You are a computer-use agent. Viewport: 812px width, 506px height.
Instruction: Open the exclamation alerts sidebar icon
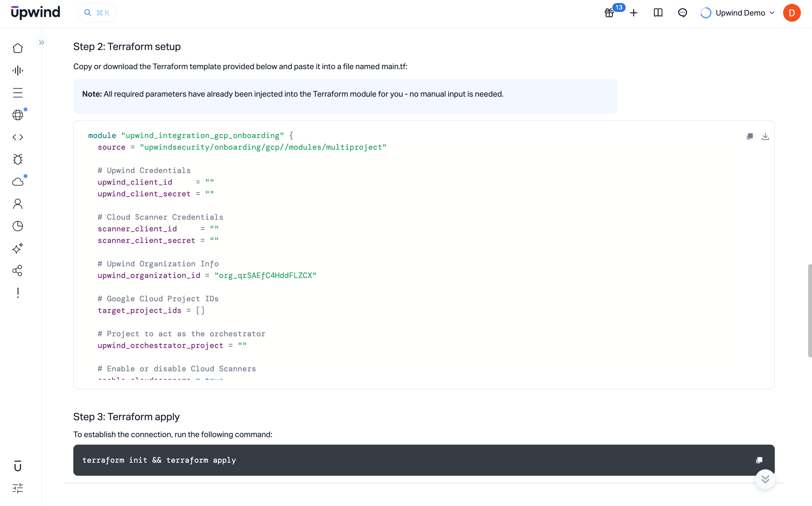coord(18,293)
